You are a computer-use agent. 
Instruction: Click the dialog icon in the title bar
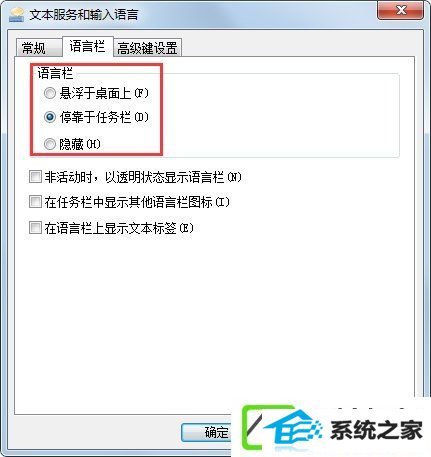[x=17, y=15]
